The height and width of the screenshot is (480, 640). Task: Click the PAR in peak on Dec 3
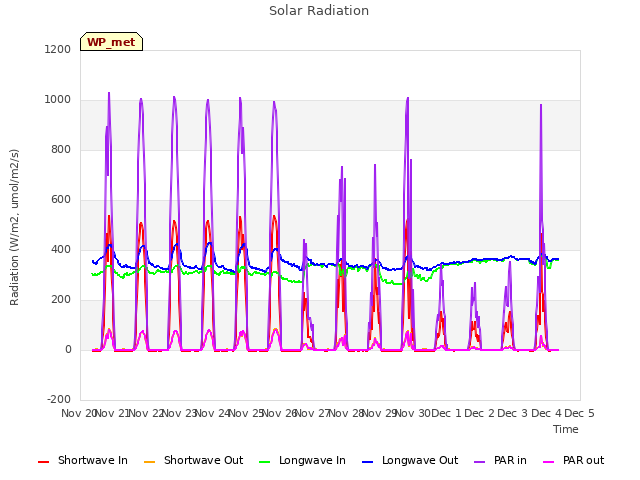pos(541,105)
